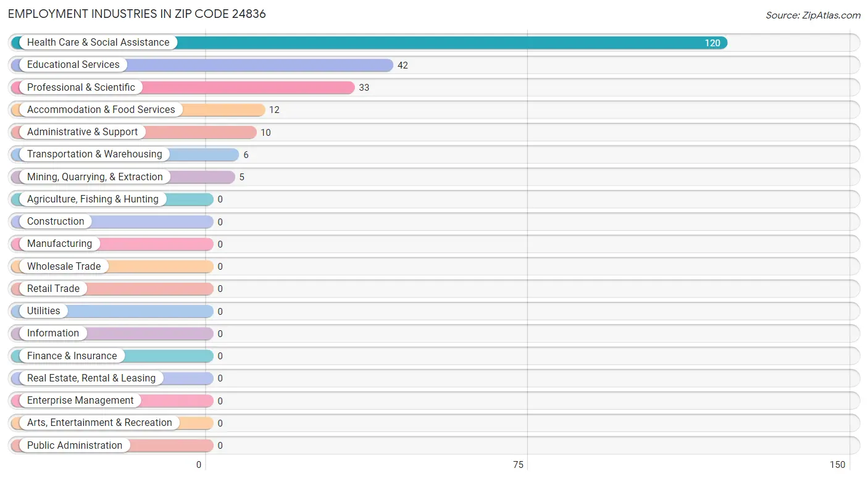The width and height of the screenshot is (868, 479).
Task: Click the Administrative & Support label
Action: click(x=83, y=132)
